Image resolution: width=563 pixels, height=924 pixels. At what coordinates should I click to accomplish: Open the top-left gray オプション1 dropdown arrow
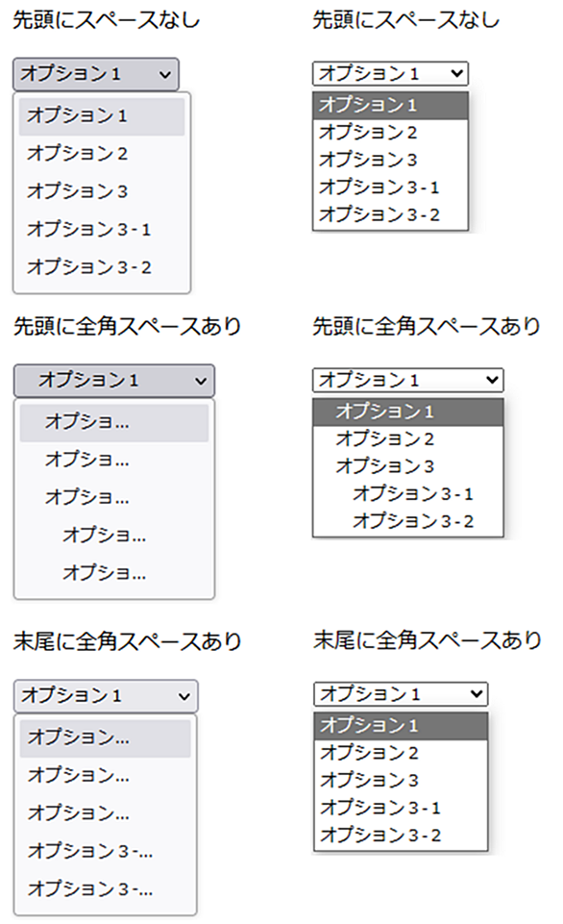pyautogui.click(x=165, y=75)
